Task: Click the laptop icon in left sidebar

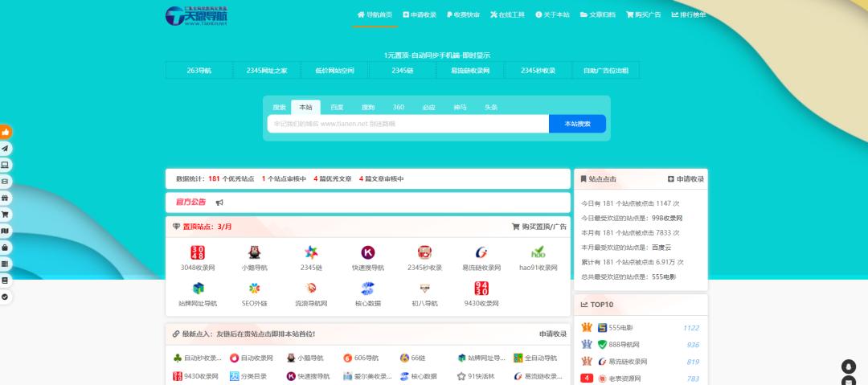Action: click(6, 165)
